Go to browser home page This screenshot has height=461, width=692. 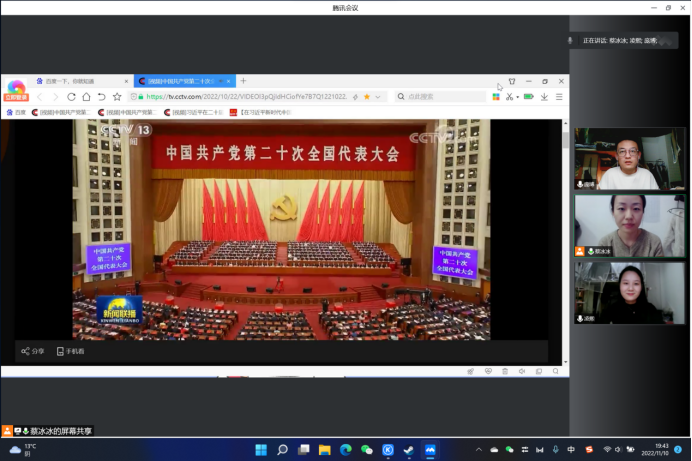pos(86,97)
